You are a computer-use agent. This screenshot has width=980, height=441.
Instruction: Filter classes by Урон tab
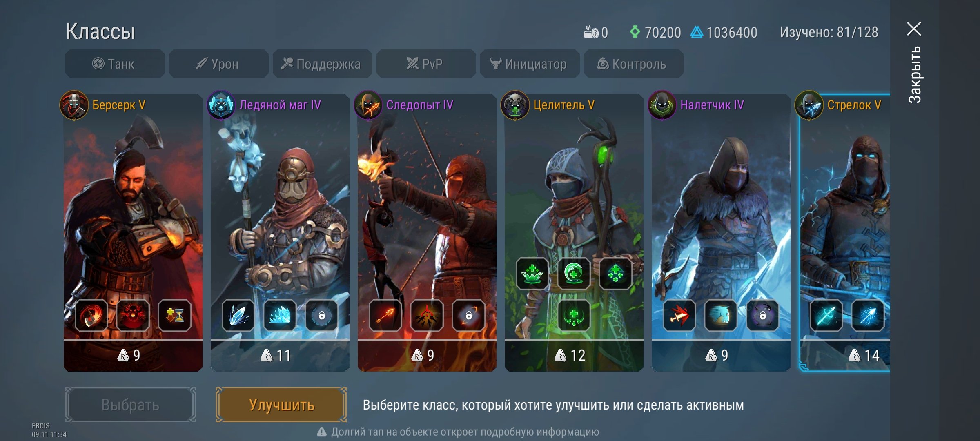[x=218, y=64]
